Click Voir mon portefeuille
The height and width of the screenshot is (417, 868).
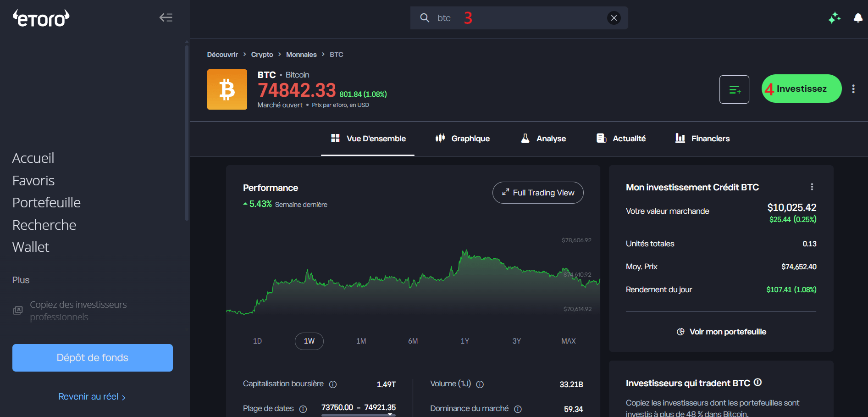(x=721, y=332)
